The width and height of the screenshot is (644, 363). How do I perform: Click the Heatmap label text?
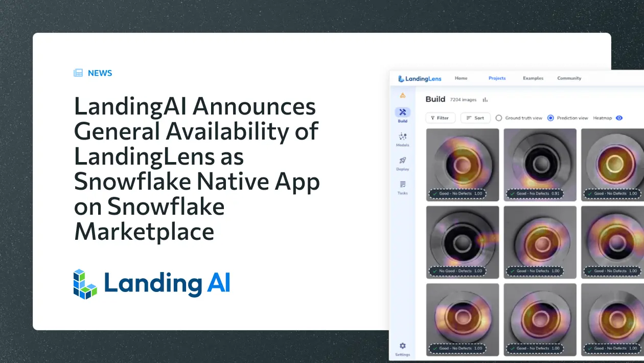[602, 118]
